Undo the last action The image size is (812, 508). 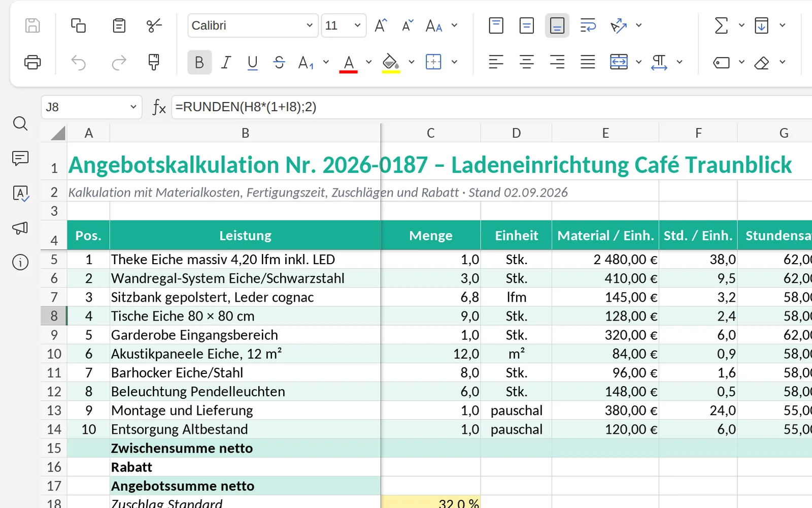click(x=78, y=62)
